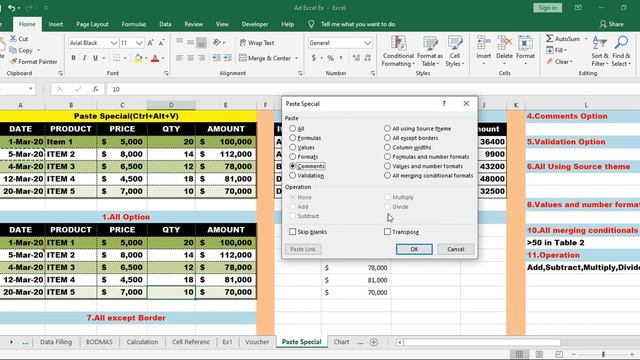Image resolution: width=640 pixels, height=360 pixels.
Task: Open Font group dialog launcher
Action: tap(166, 73)
